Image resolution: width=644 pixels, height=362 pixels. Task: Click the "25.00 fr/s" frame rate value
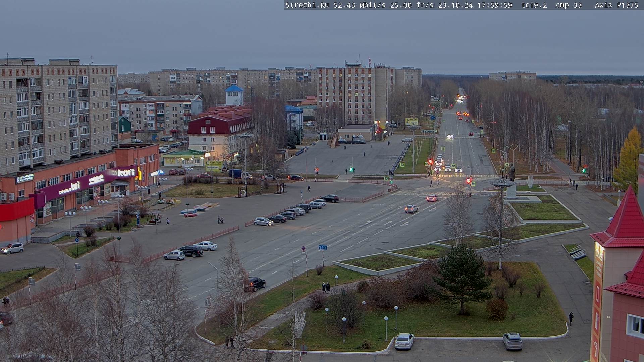(x=412, y=5)
